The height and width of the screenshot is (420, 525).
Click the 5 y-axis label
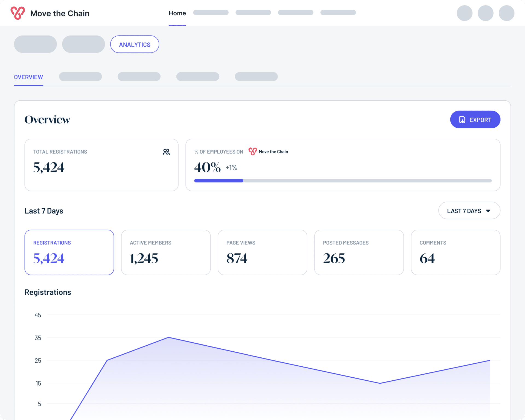pos(39,404)
